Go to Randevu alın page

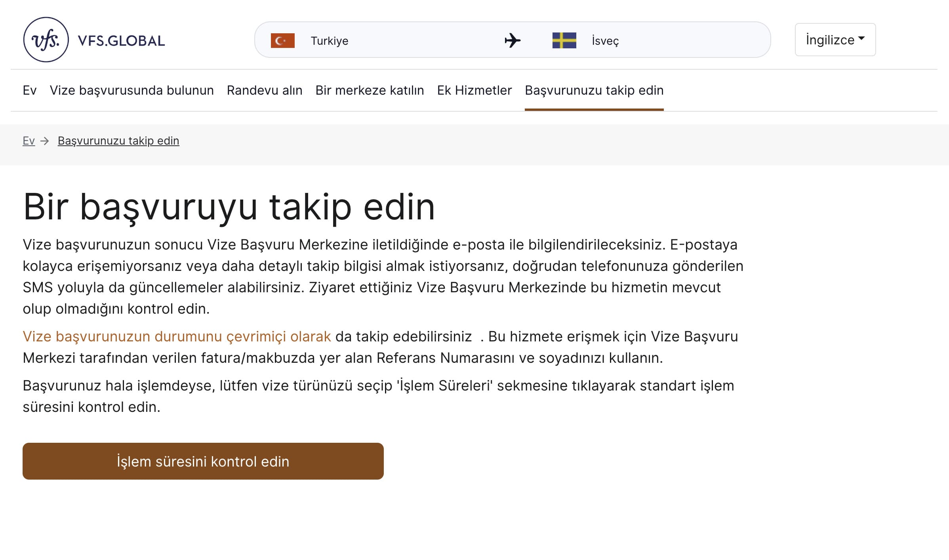pyautogui.click(x=264, y=90)
